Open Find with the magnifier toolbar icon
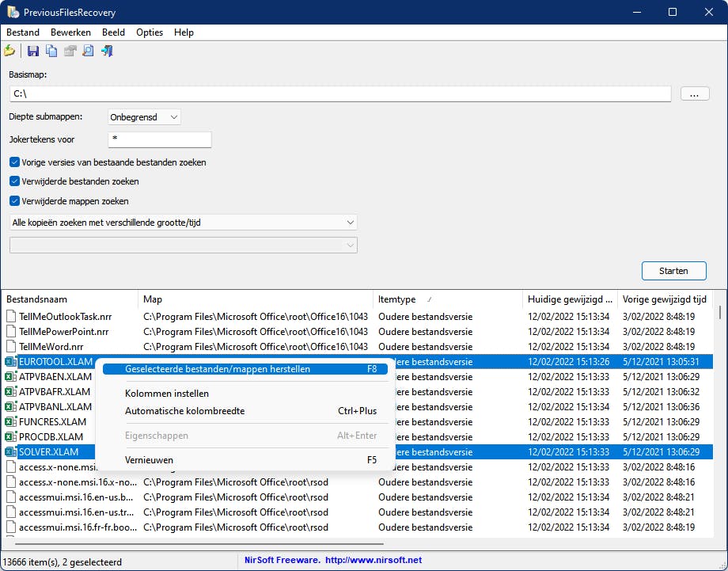Screen dimensions: 728x571 pos(87,50)
